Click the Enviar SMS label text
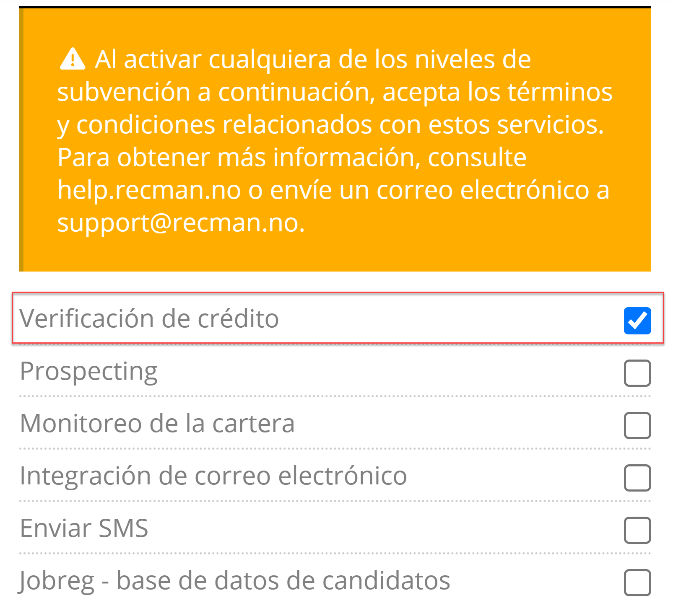This screenshot has width=673, height=616. 84,528
